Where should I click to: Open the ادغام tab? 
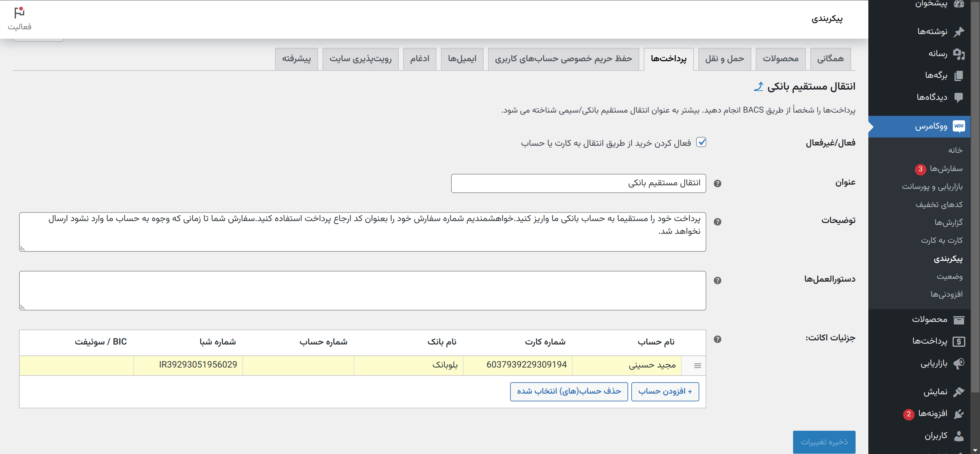pyautogui.click(x=419, y=59)
